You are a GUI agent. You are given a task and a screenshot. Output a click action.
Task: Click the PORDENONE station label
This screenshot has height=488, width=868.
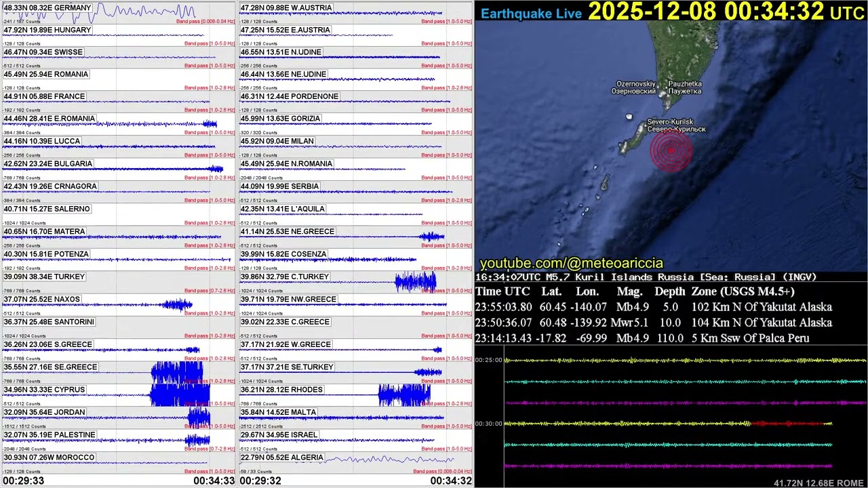point(290,97)
